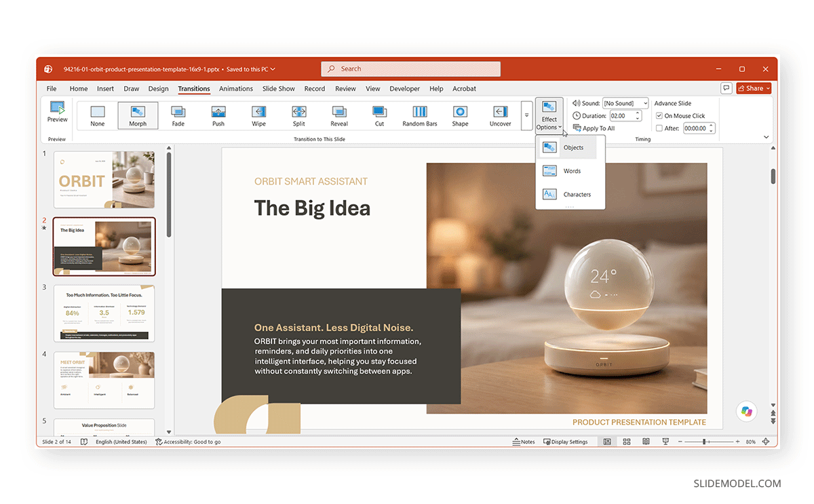The width and height of the screenshot is (814, 504).
Task: Click the zoom slider handle
Action: [x=705, y=442]
